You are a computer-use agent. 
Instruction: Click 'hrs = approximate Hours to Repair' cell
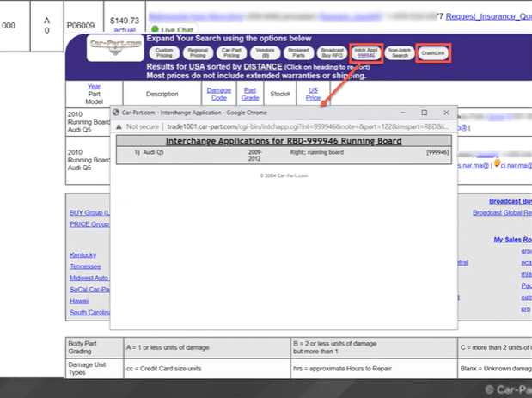coord(374,369)
